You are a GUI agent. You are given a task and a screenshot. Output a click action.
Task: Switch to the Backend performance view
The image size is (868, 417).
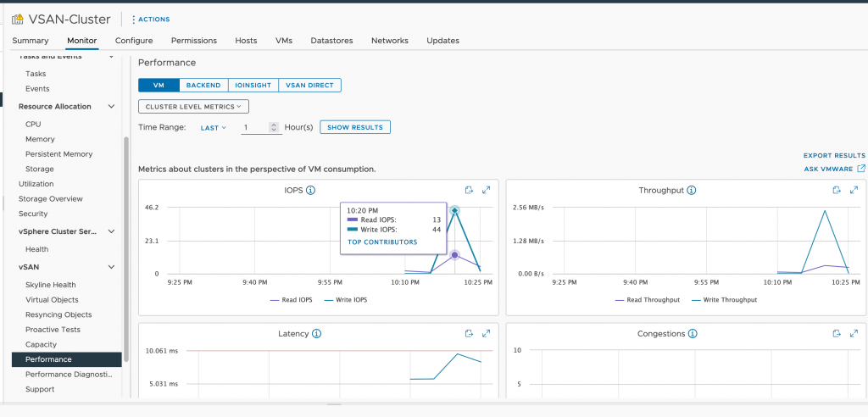[203, 86]
